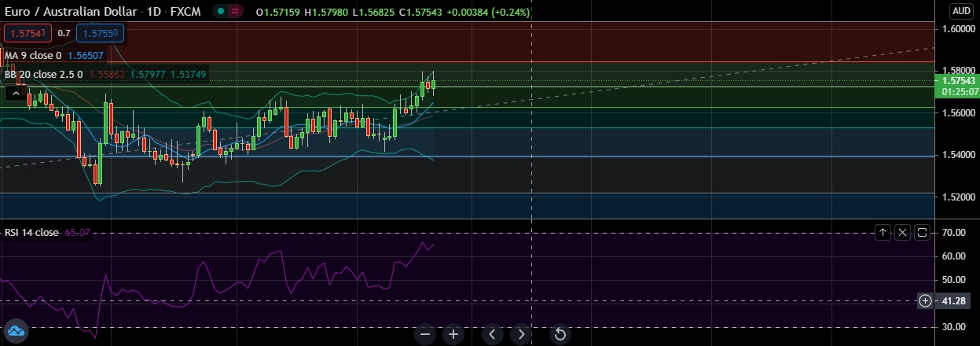This screenshot has height=346, width=980.
Task: Move chart view left with arrow
Action: coord(492,334)
